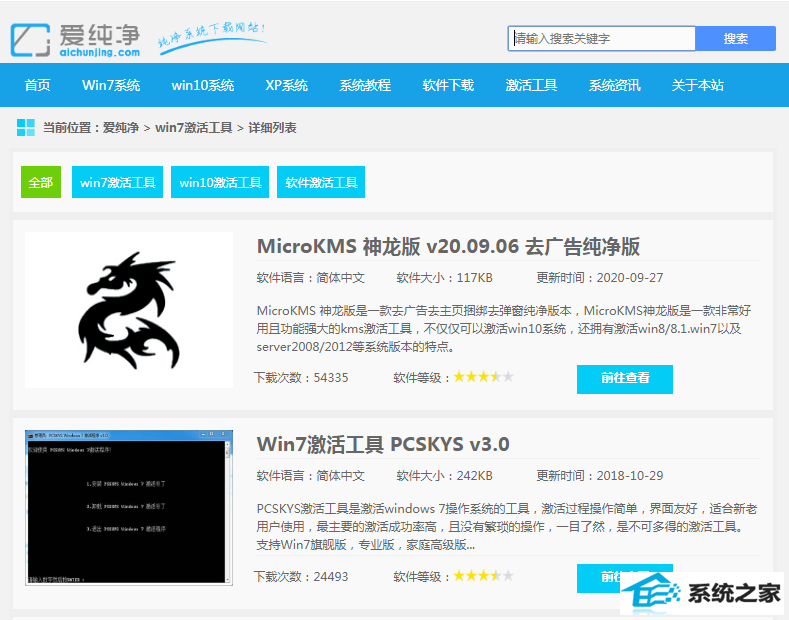Open the Win7激活工具 PCSKYS v3.0 title link
This screenshot has height=620, width=789.
click(383, 444)
